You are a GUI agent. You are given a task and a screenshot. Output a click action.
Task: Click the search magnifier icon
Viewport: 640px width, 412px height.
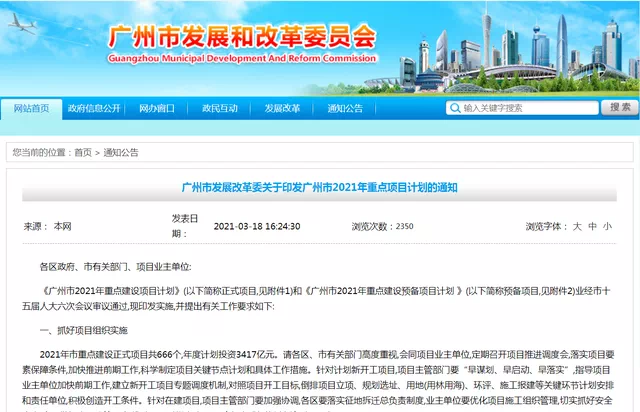pos(454,108)
